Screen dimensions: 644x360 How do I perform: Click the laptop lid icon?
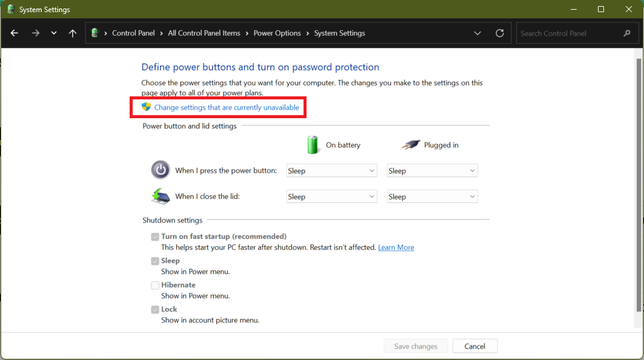pyautogui.click(x=161, y=196)
